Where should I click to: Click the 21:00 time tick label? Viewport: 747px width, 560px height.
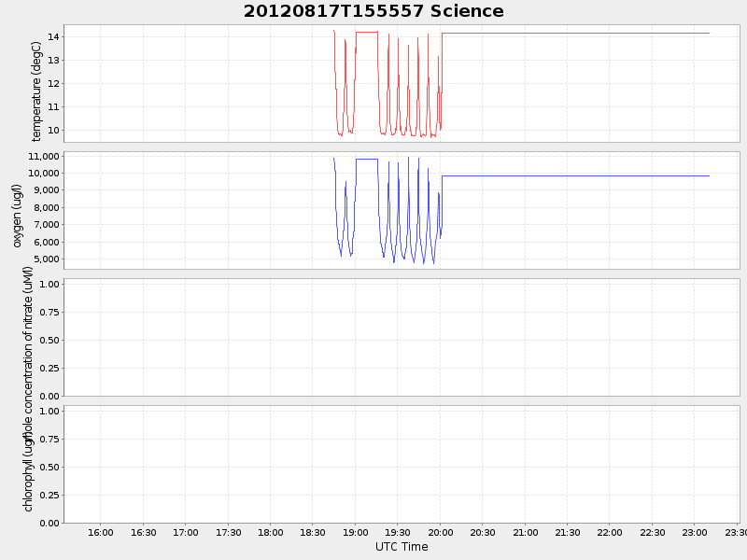tap(526, 532)
